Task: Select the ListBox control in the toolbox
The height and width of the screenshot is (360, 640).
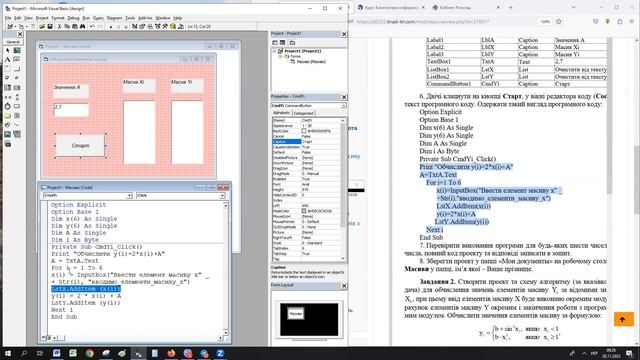Action: [x=17, y=87]
